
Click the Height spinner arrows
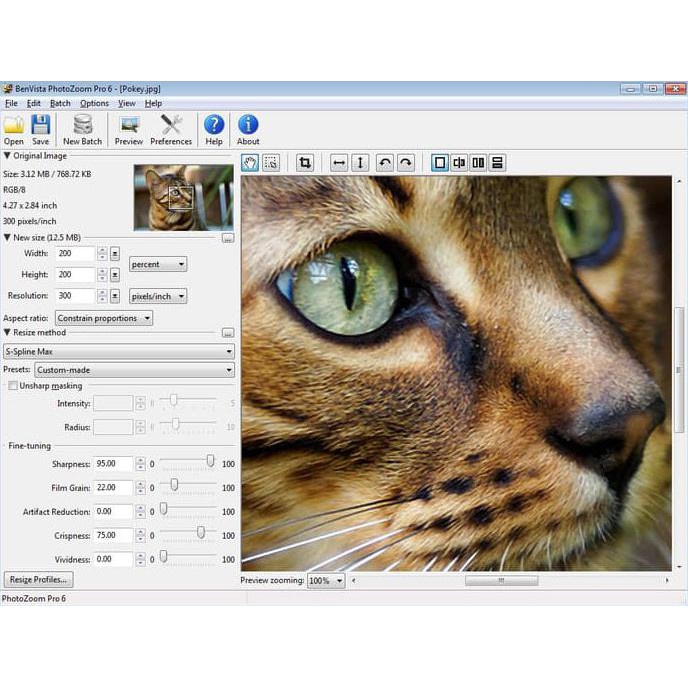pos(102,275)
